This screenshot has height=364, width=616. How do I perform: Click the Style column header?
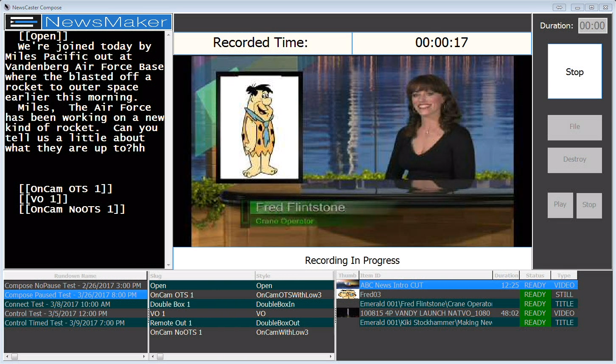coord(294,276)
